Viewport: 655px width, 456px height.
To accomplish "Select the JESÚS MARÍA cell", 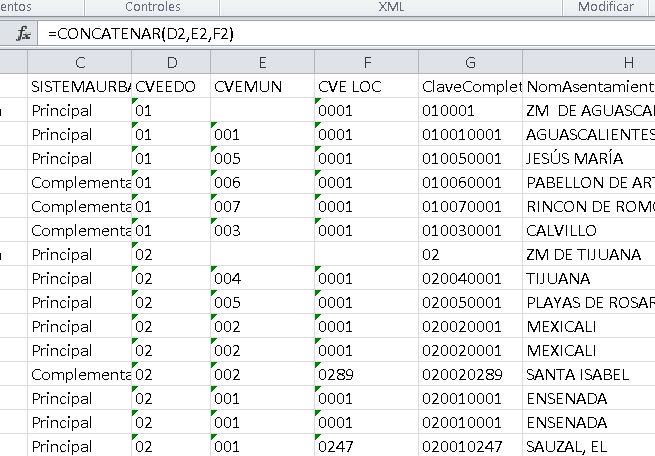I will click(589, 158).
